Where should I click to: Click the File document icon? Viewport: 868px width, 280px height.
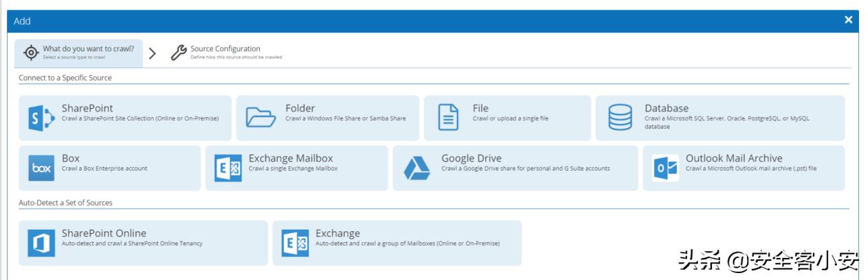pyautogui.click(x=448, y=119)
